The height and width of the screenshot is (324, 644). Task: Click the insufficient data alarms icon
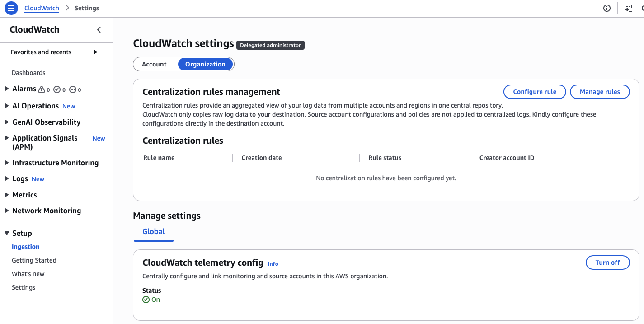coord(72,89)
